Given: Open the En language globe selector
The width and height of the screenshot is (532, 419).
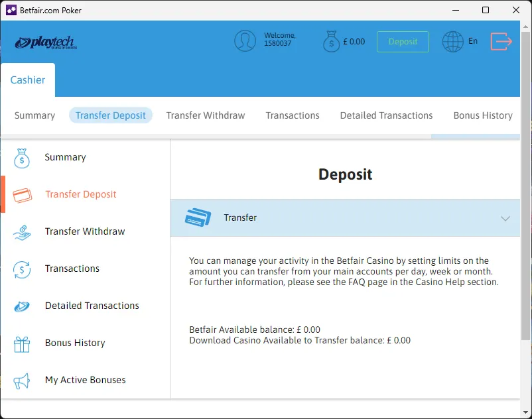Looking at the screenshot, I should click(453, 41).
